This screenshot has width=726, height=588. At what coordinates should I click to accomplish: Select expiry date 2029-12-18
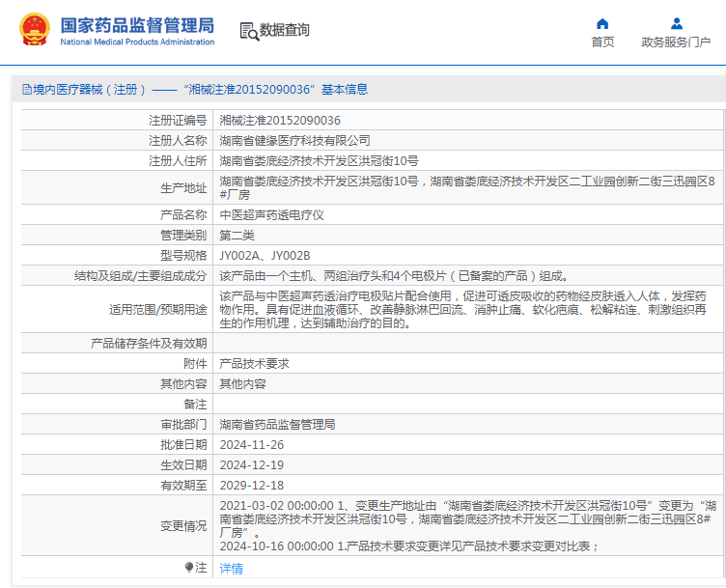click(x=251, y=486)
